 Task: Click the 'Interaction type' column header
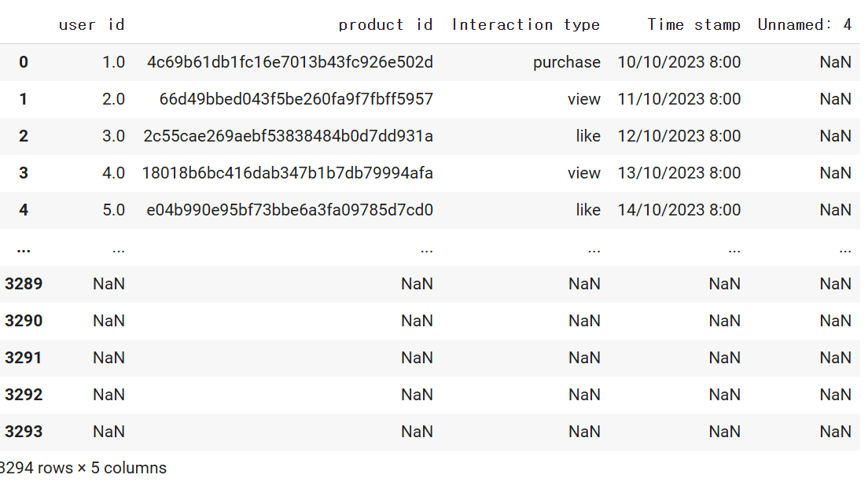(525, 24)
